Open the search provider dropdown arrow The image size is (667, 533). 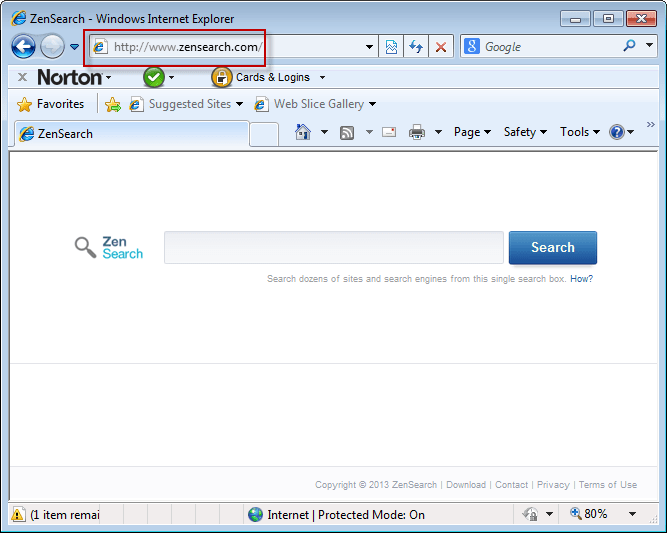tap(649, 45)
